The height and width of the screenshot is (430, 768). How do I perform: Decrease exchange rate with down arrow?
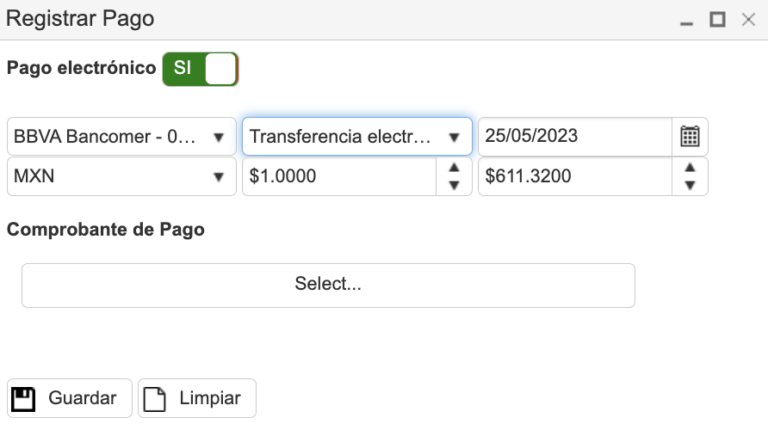coord(454,185)
